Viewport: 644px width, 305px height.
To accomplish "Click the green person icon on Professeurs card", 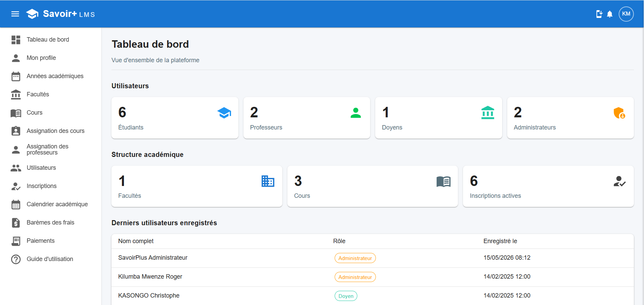I will tap(356, 113).
